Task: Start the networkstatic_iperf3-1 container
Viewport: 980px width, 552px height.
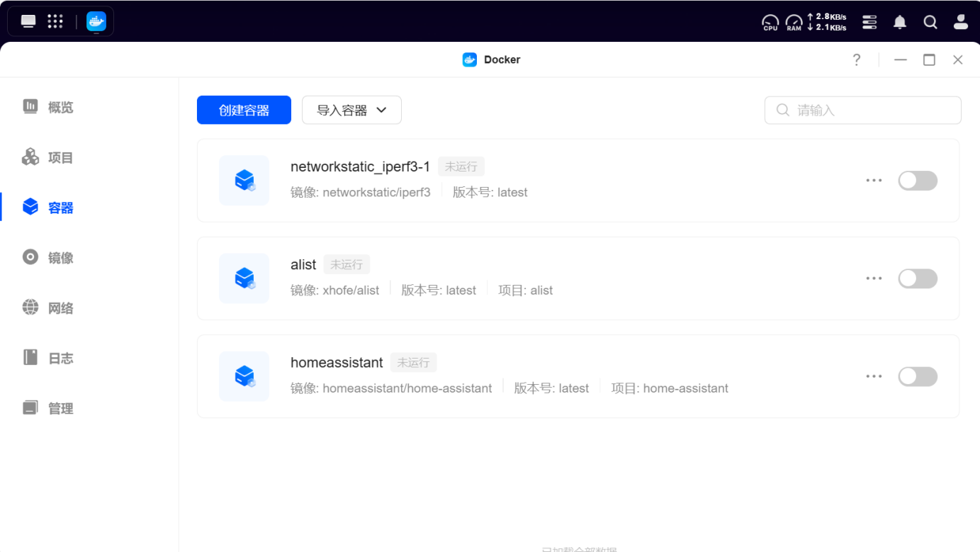Action: pyautogui.click(x=918, y=181)
